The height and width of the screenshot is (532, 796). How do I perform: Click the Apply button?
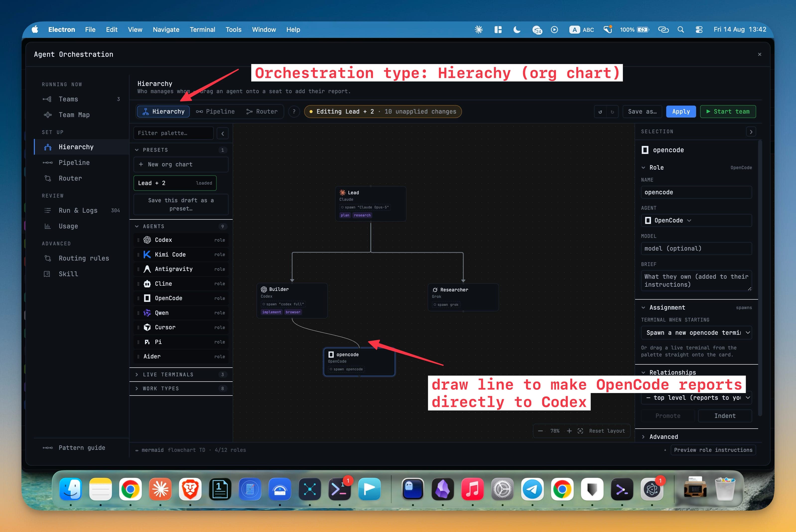pos(681,112)
